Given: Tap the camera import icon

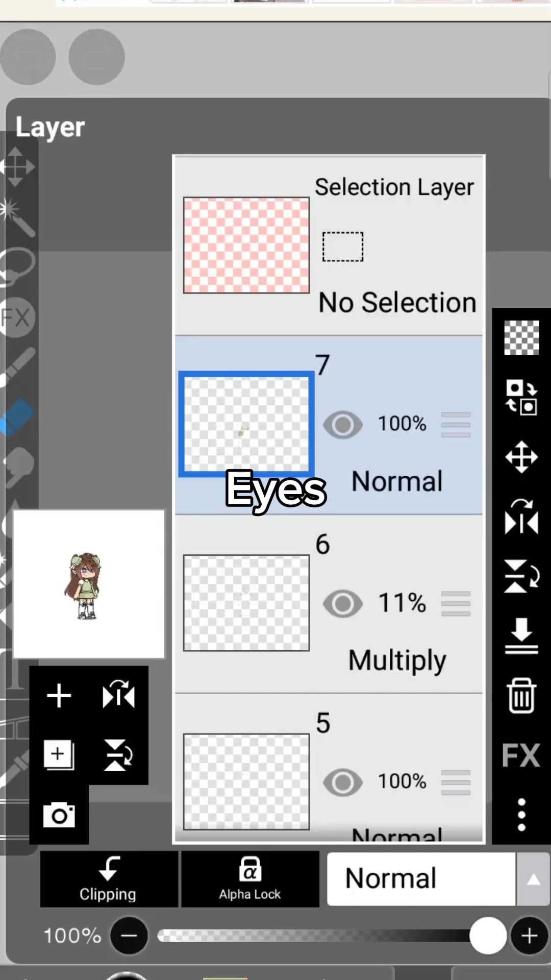Looking at the screenshot, I should coord(59,815).
